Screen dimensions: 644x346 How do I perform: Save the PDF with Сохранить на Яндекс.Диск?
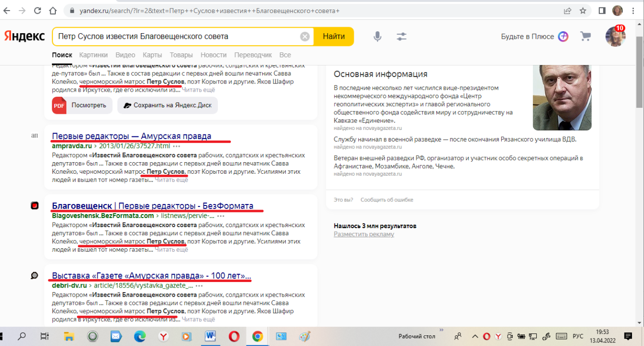click(168, 105)
